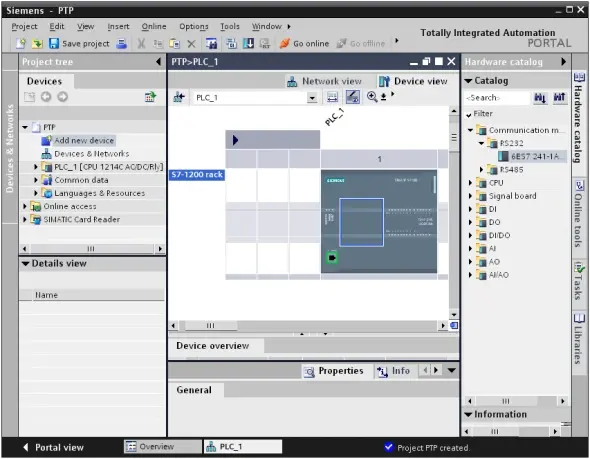Switch to the Network view tab

point(324,81)
